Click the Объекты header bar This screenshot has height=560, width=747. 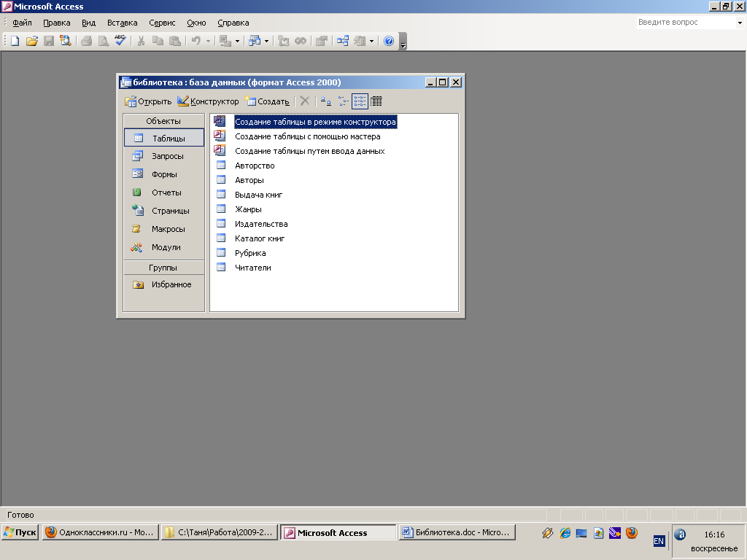[164, 121]
